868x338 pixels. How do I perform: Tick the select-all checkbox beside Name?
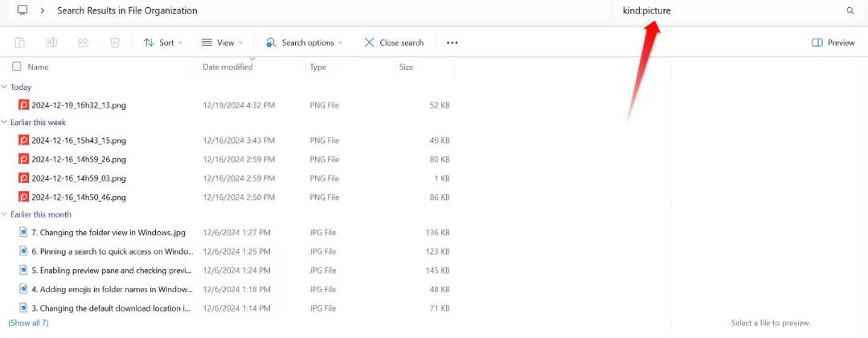click(x=17, y=67)
